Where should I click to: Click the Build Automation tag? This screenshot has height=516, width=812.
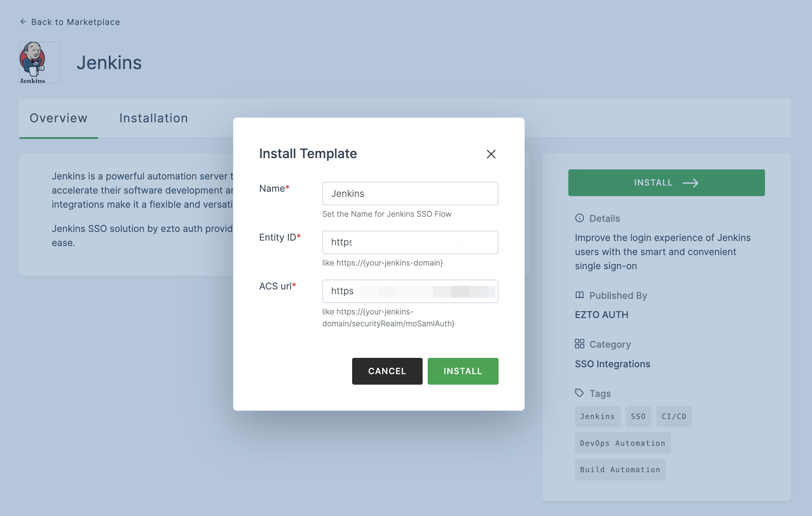point(620,469)
